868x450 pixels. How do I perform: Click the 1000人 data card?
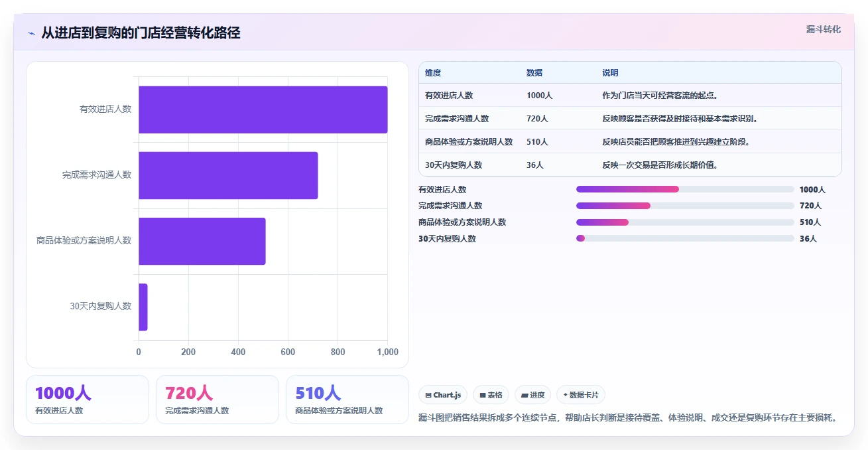click(x=88, y=400)
